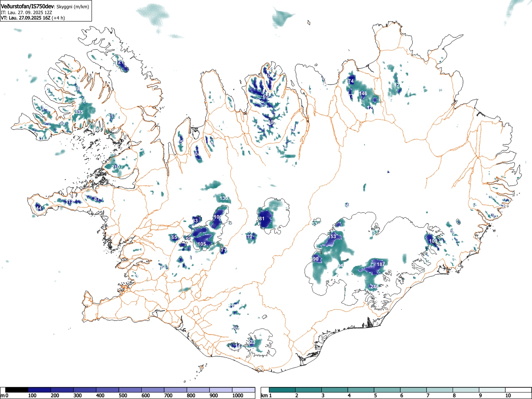Image resolution: width=532 pixels, height=399 pixels.
Task: Click the 'm' unit label in legend
Action: coord(2,396)
